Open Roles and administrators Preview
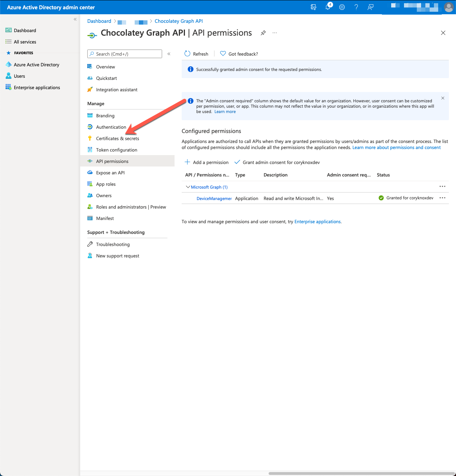 click(x=131, y=207)
